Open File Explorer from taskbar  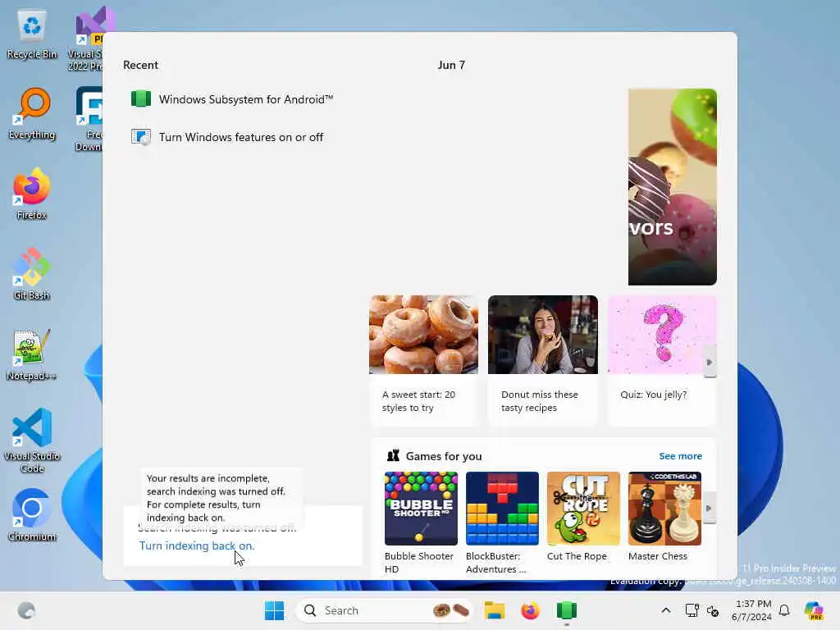tap(495, 610)
